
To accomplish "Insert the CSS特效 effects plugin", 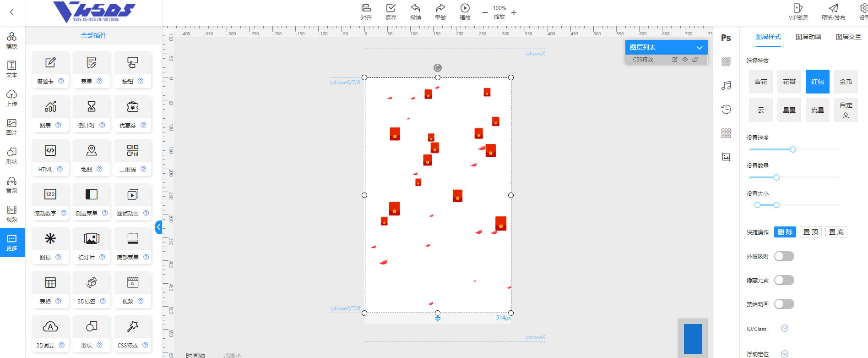I will pyautogui.click(x=133, y=334).
